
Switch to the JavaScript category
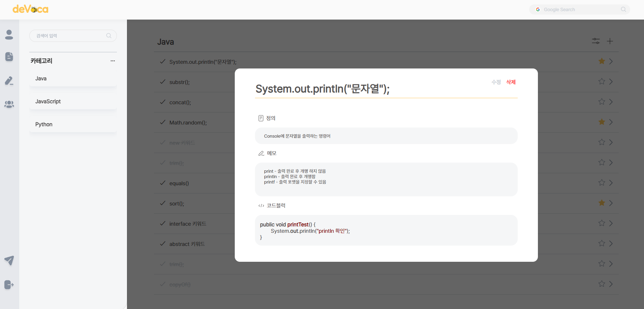(x=48, y=101)
